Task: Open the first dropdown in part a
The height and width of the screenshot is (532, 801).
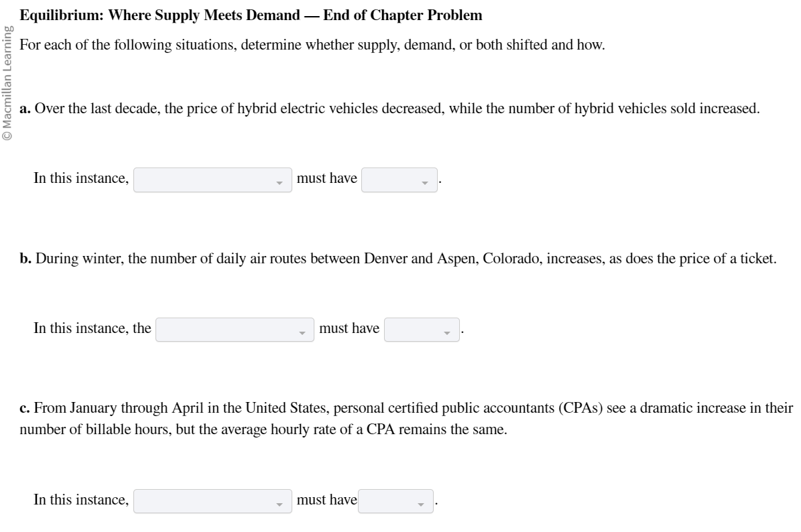Action: 213,178
